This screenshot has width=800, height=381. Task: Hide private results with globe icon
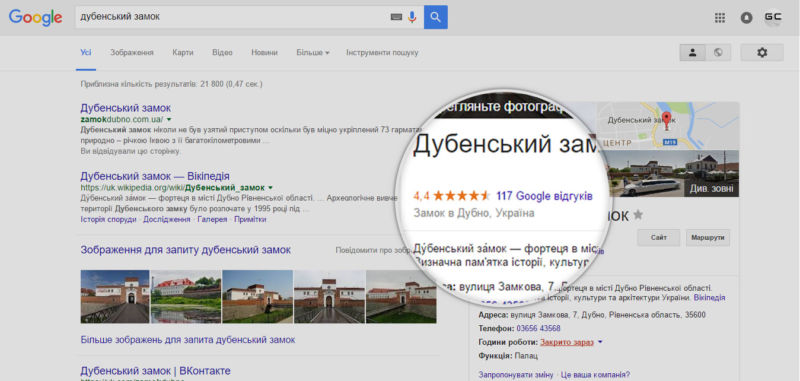pyautogui.click(x=718, y=53)
